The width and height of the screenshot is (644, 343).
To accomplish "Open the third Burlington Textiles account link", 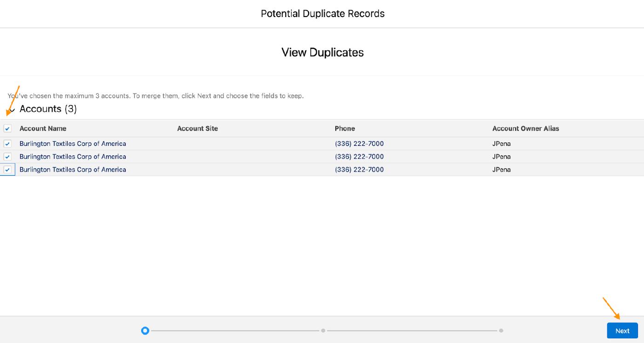I will (x=73, y=170).
